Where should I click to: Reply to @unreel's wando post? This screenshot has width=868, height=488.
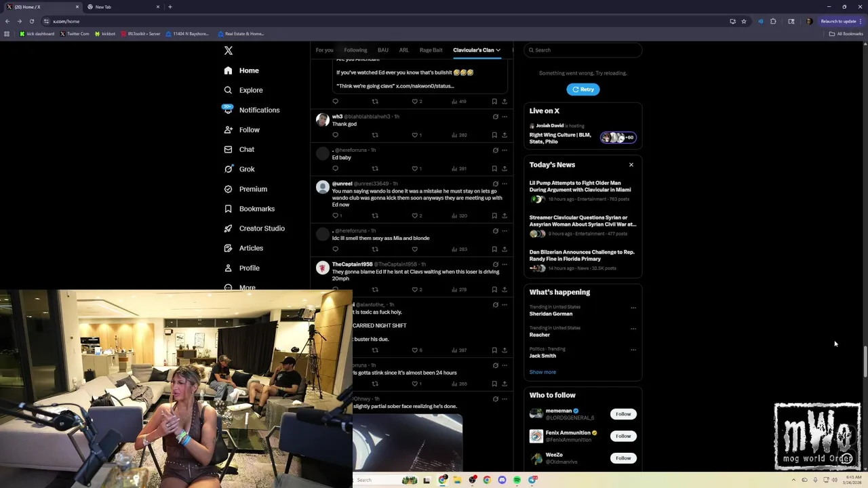pyautogui.click(x=336, y=216)
